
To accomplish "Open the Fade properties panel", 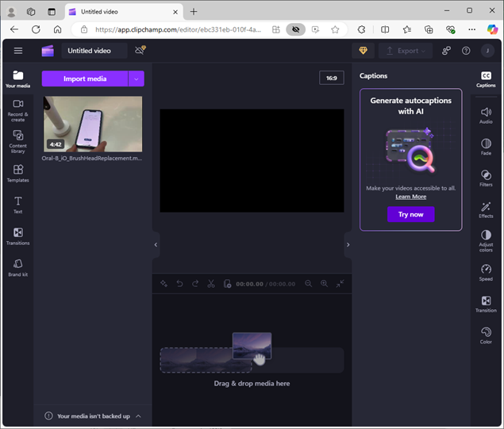I will coord(486,147).
